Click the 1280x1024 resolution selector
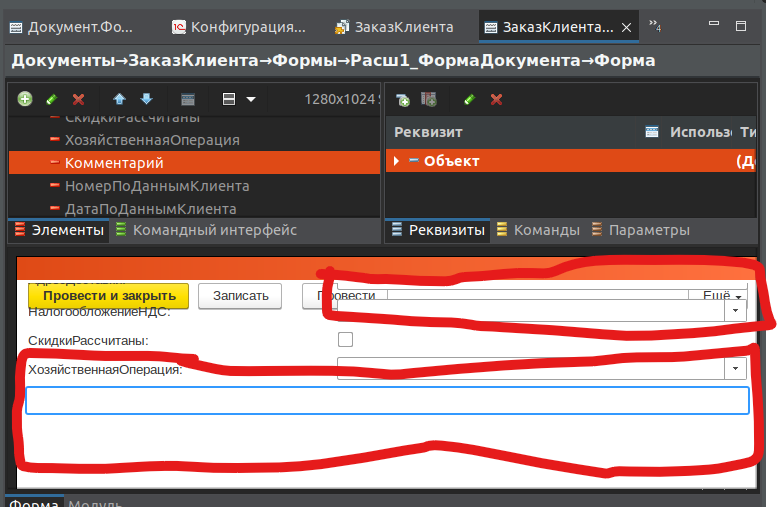Image resolution: width=779 pixels, height=507 pixels. tap(342, 99)
